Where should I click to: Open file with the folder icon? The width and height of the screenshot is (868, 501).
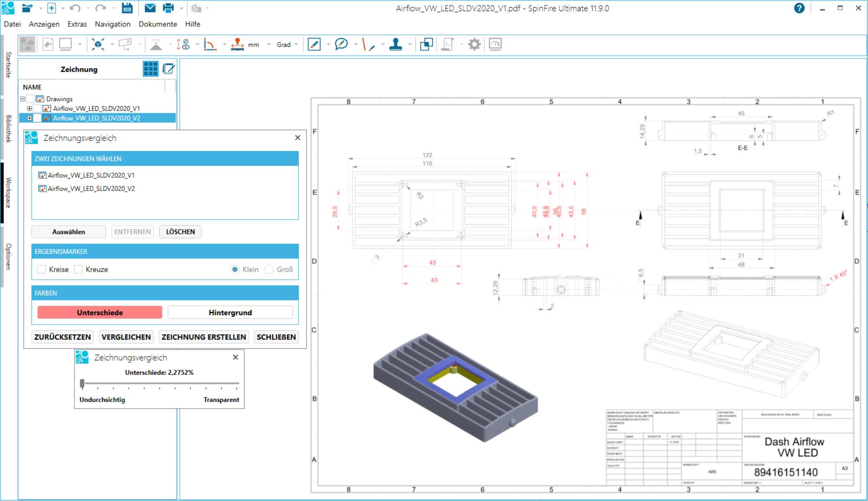pos(27,8)
